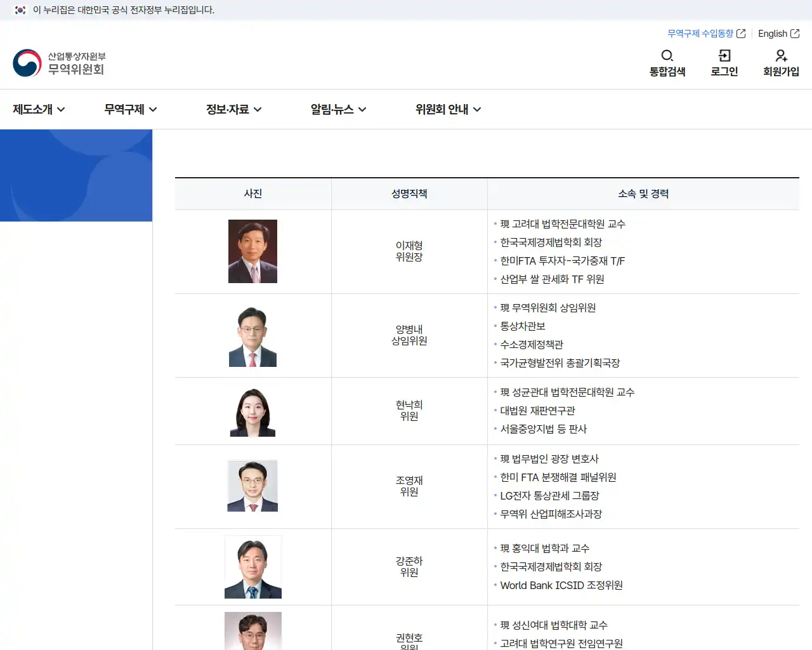Click 산업통상자원부 무역위원회 home text
The width and height of the screenshot is (812, 650).
pyautogui.click(x=77, y=63)
